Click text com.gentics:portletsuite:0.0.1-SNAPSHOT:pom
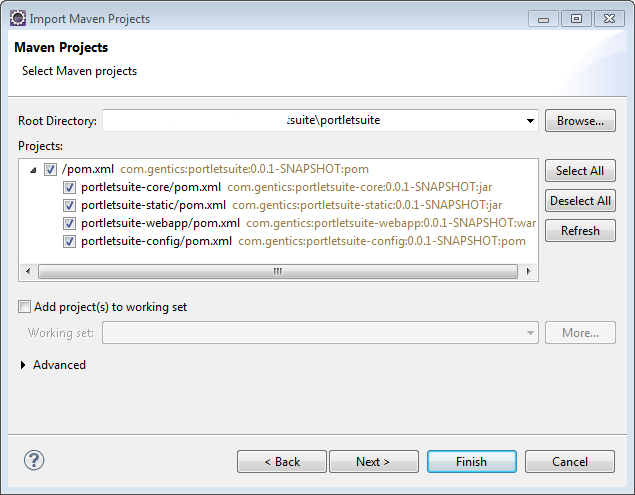This screenshot has height=495, width=635. 245,169
